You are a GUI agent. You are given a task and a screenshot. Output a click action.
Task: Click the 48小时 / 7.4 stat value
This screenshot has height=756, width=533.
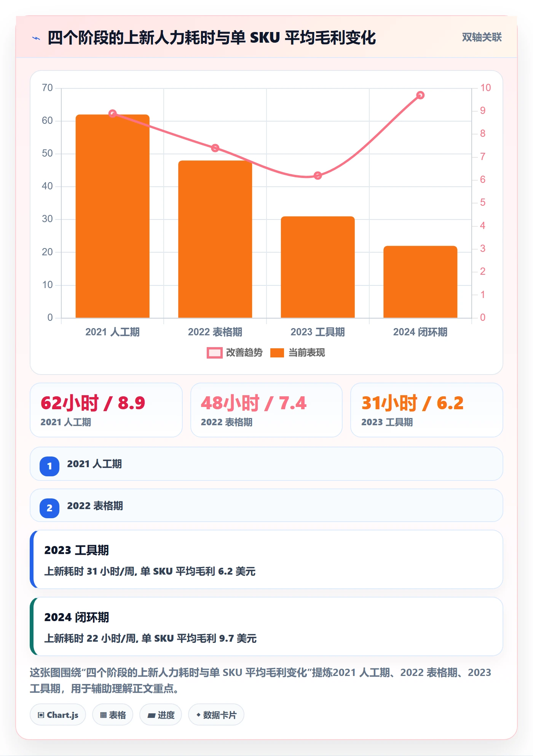coord(254,403)
